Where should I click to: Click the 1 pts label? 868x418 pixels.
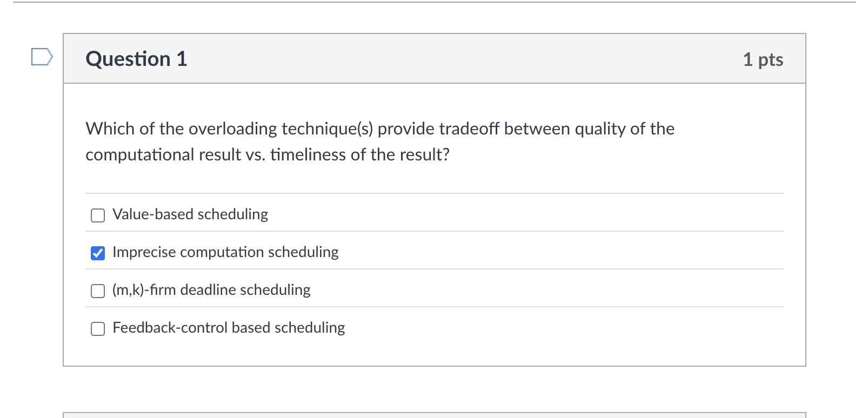tap(764, 60)
